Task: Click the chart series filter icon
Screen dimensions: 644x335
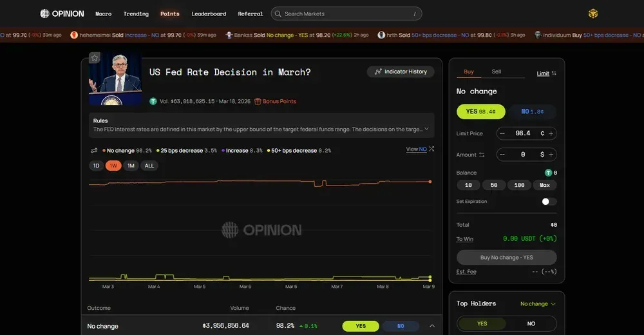Action: click(x=94, y=151)
